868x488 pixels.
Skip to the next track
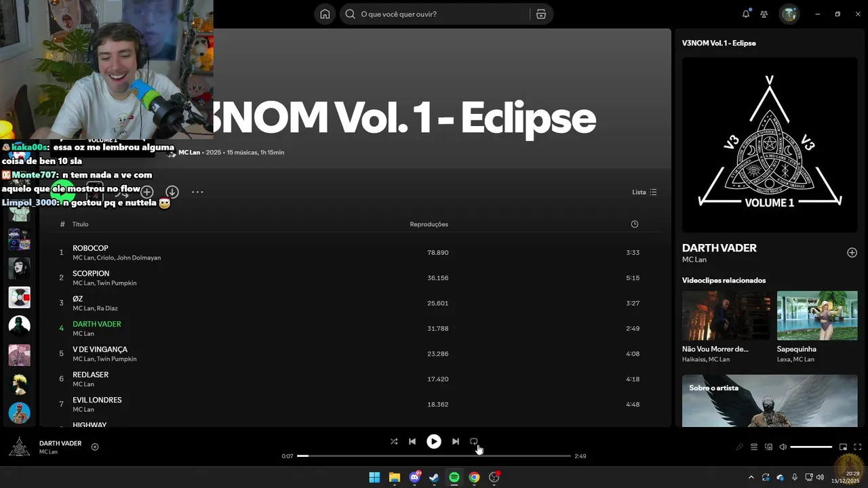456,441
